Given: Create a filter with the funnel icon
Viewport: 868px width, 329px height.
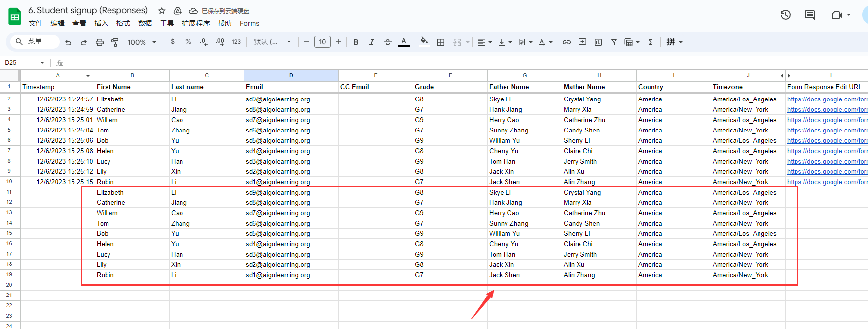Looking at the screenshot, I should pos(614,42).
